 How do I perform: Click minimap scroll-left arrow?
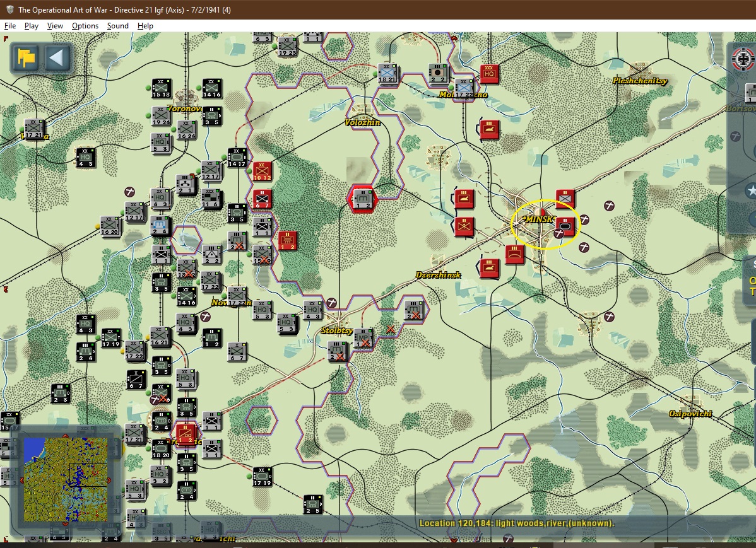tap(21, 480)
